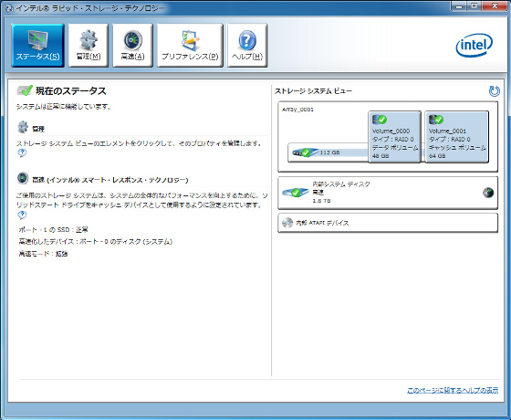Refresh the storage system view
Viewport: 511px width, 420px height.
coord(494,91)
